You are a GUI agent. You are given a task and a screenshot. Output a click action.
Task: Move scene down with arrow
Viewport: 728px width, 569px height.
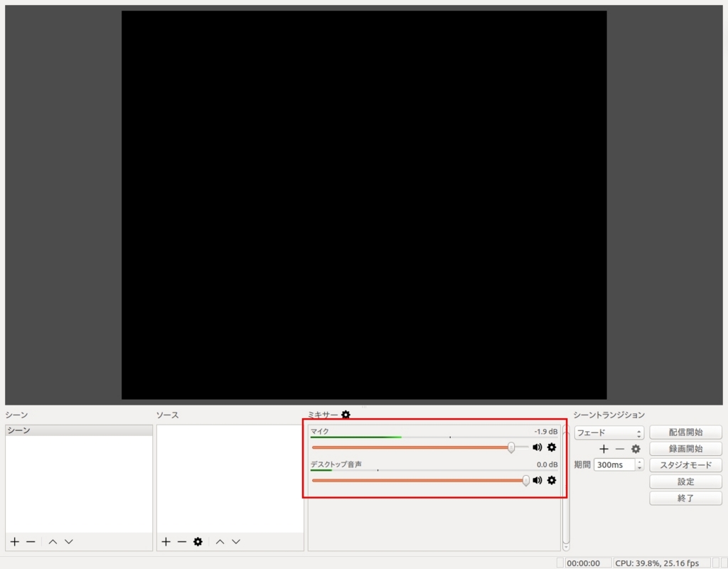coord(69,541)
